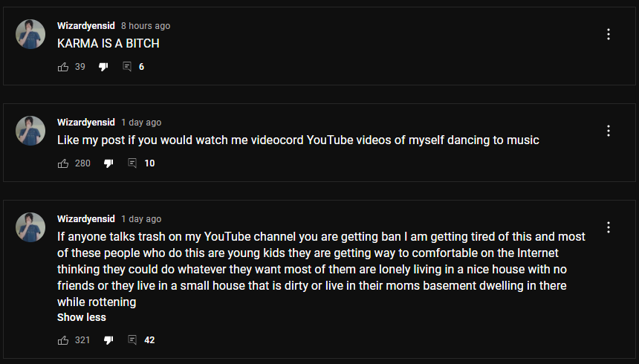The width and height of the screenshot is (639, 364).
Task: Dislike the post about banning trash talkers
Action: (108, 340)
